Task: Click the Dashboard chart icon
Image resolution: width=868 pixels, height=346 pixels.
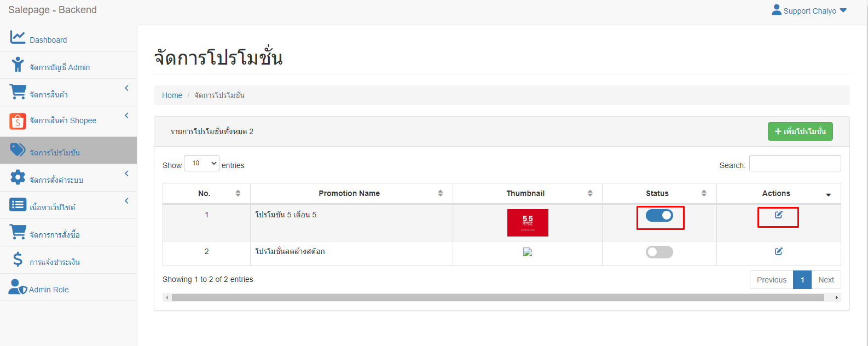Action: (x=18, y=37)
